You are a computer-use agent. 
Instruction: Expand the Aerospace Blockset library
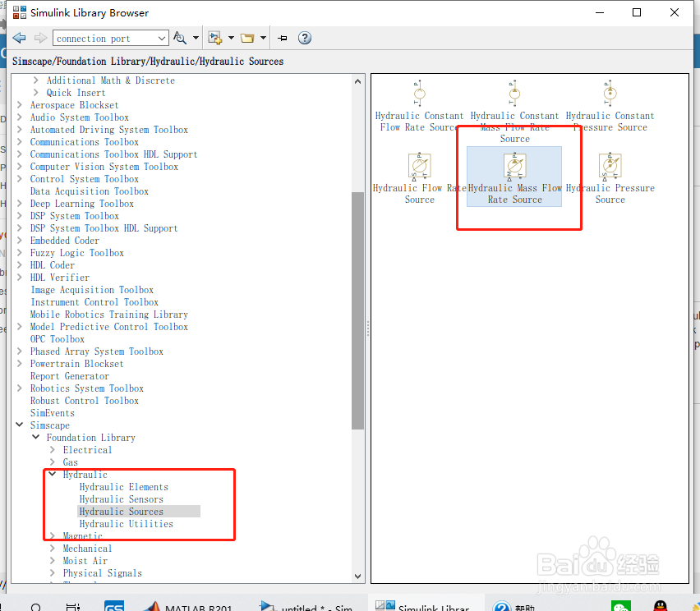pyautogui.click(x=19, y=105)
